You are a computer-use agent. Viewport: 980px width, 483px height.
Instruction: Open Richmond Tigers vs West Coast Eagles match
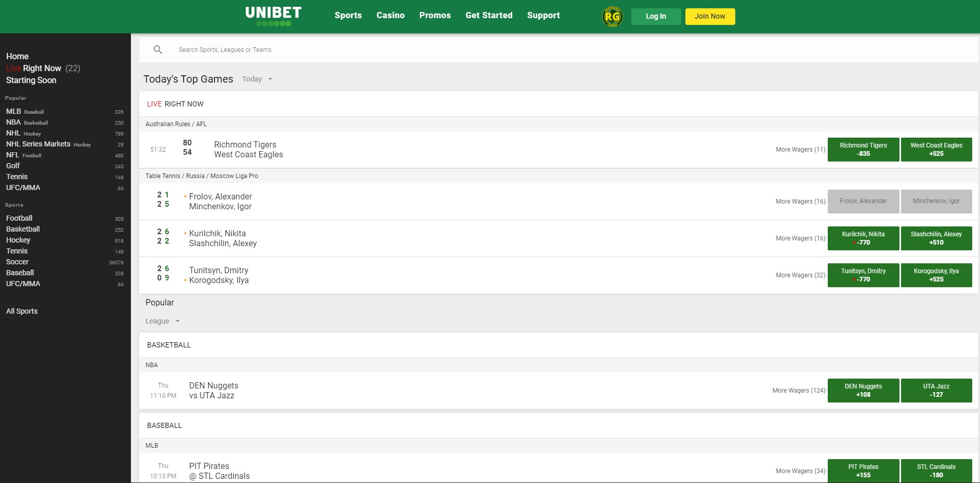[248, 150]
